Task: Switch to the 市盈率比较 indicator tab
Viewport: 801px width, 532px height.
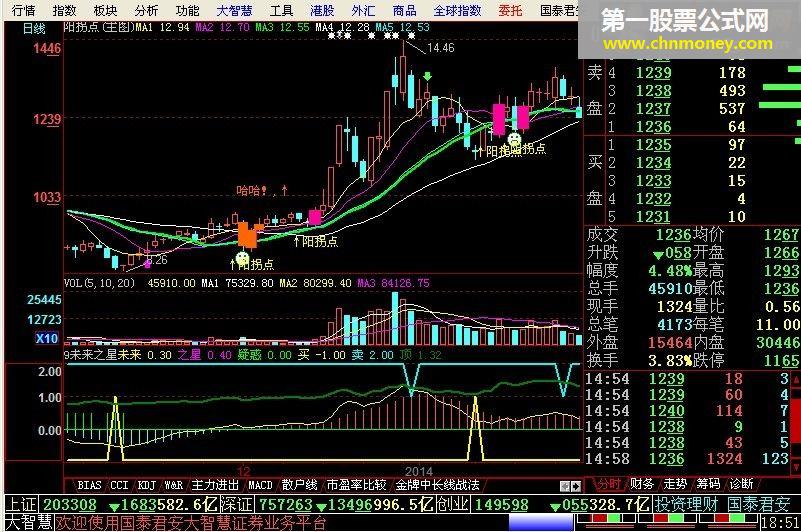Action: coord(356,484)
